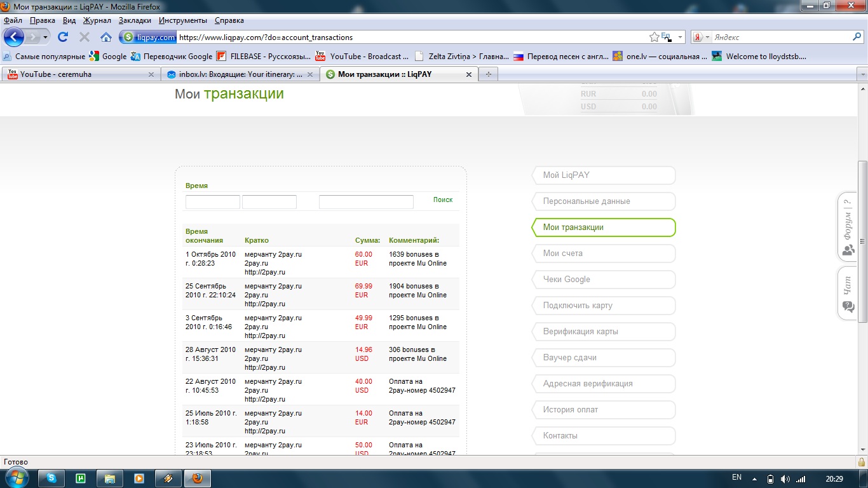Open Перевод песен bookmark
868x488 pixels.
[561, 56]
